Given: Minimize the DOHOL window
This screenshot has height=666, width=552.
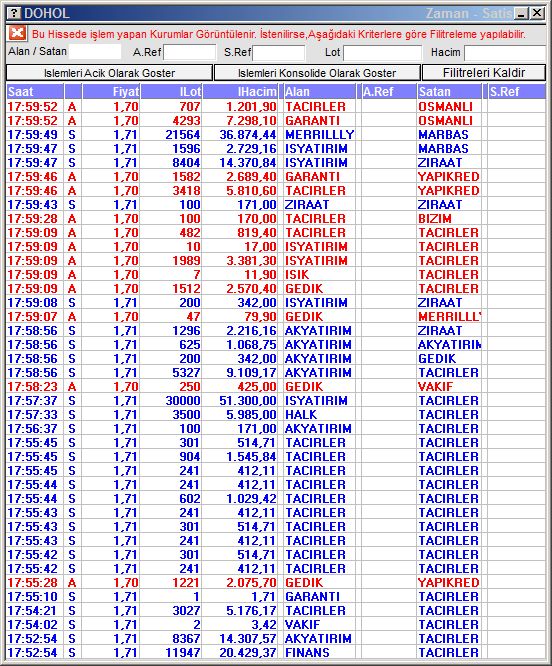Looking at the screenshot, I should point(521,13).
